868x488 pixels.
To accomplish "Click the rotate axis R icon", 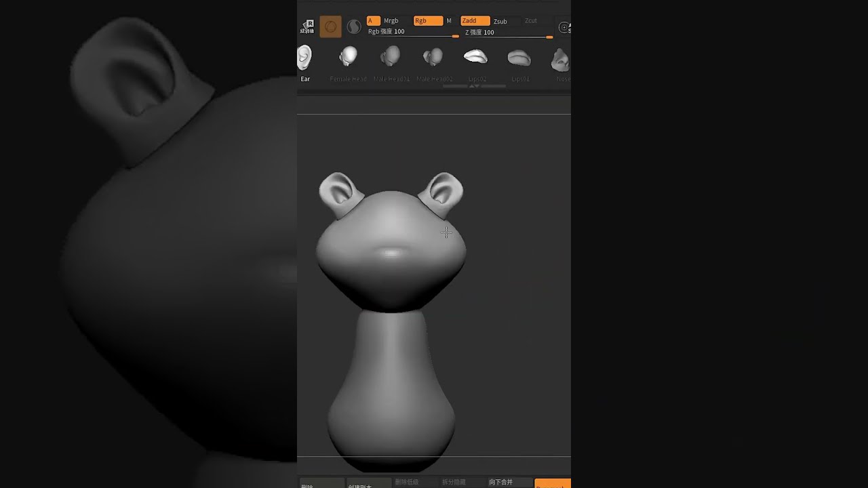I will [308, 26].
